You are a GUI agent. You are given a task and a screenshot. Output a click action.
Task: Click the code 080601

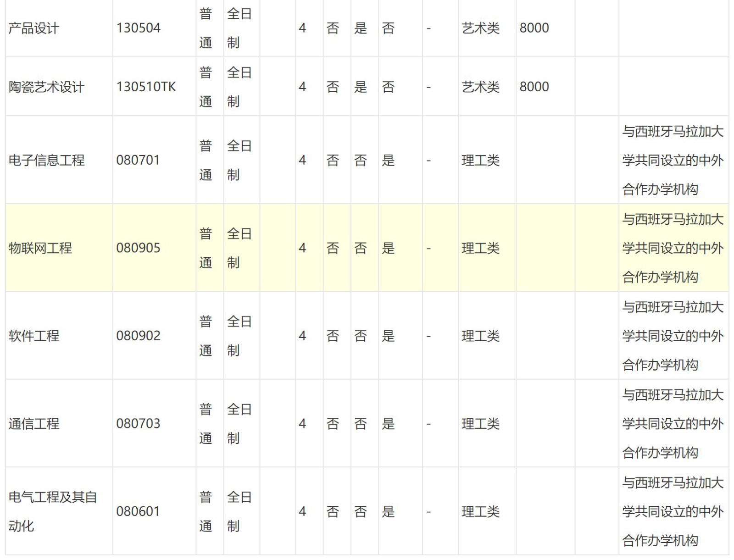coord(138,511)
